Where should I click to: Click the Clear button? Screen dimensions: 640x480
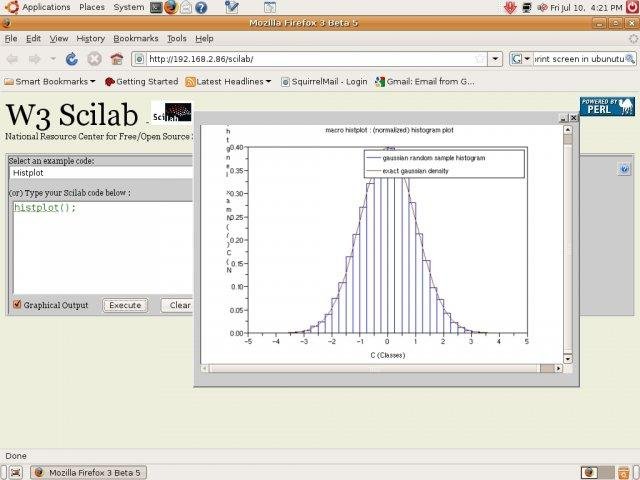[x=177, y=305]
